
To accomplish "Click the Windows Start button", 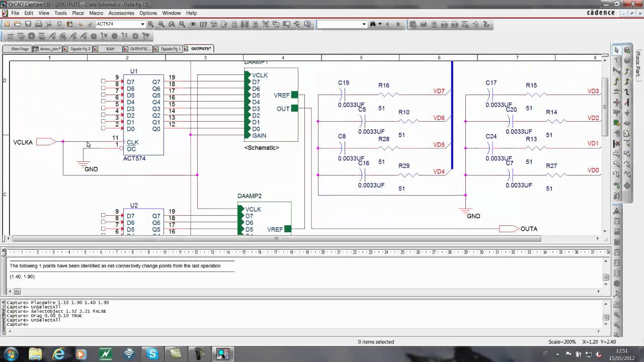I will pyautogui.click(x=11, y=354).
